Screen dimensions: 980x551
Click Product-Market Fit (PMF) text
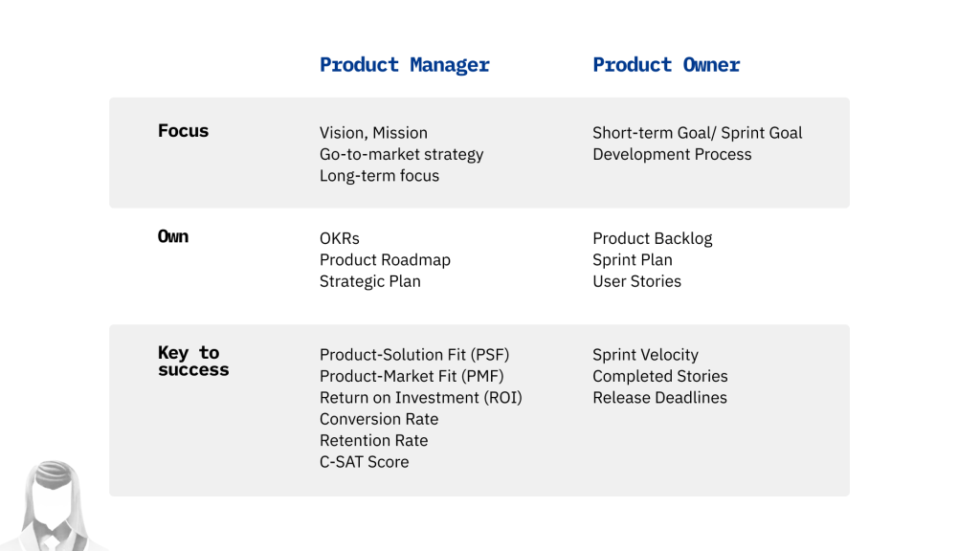pyautogui.click(x=412, y=376)
